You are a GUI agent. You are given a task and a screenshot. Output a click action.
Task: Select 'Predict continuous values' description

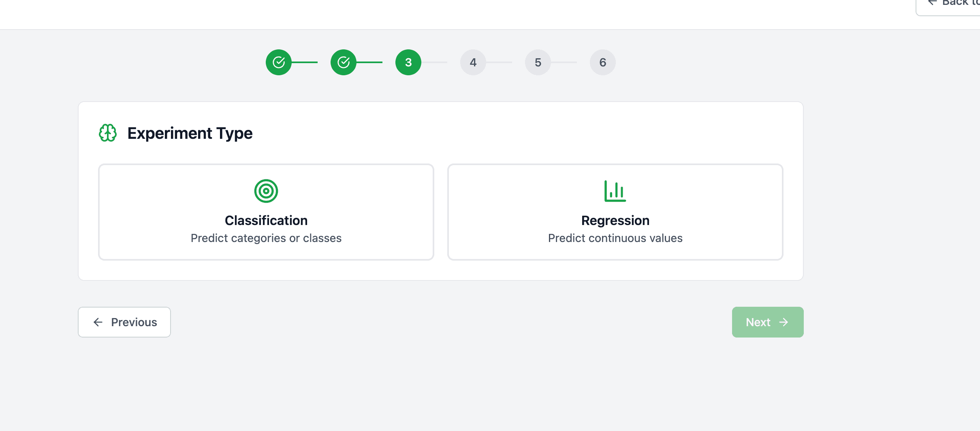pos(615,238)
